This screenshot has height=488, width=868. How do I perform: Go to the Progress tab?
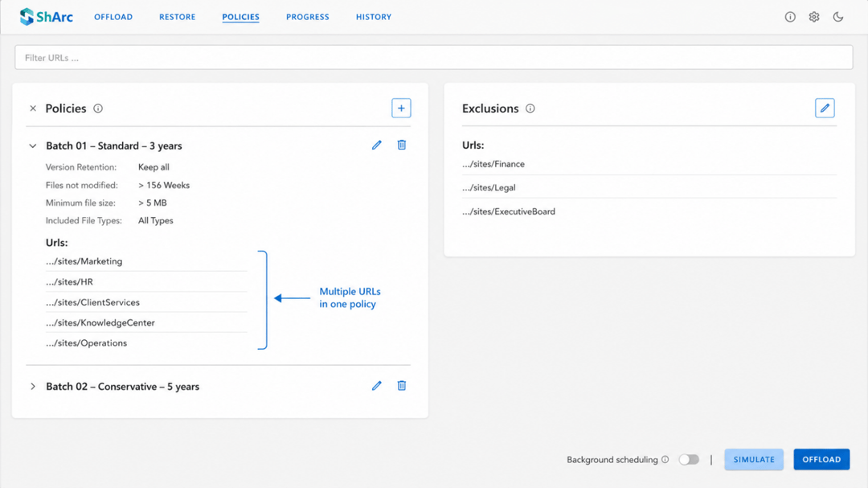point(308,17)
